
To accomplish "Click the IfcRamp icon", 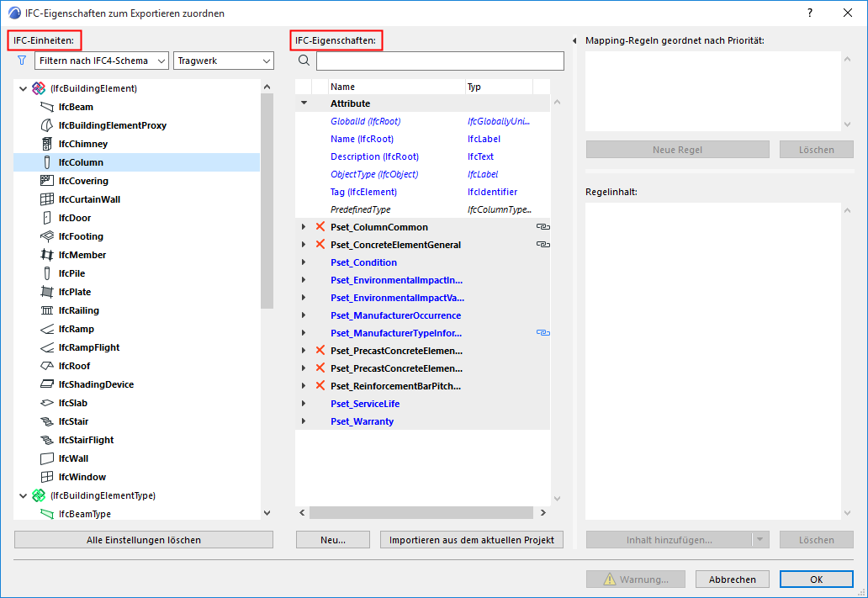I will (x=47, y=329).
